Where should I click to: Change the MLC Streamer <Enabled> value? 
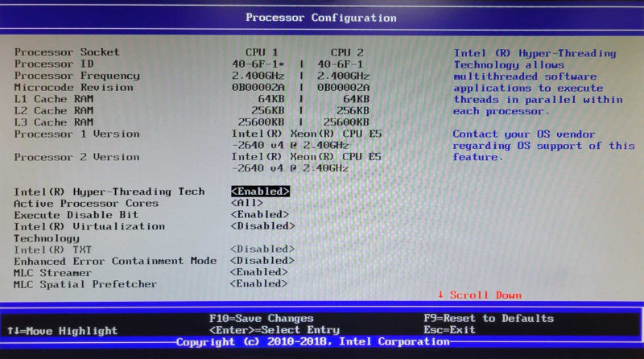pos(258,272)
